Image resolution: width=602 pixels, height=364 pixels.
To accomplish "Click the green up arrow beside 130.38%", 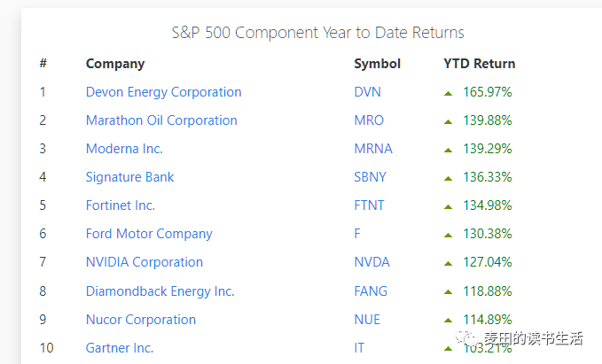I will point(448,235).
